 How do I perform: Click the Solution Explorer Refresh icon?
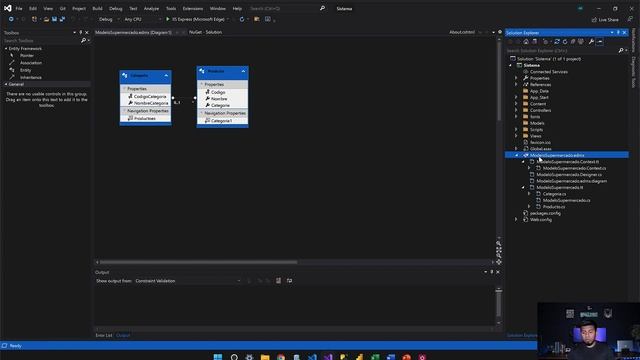(x=565, y=42)
